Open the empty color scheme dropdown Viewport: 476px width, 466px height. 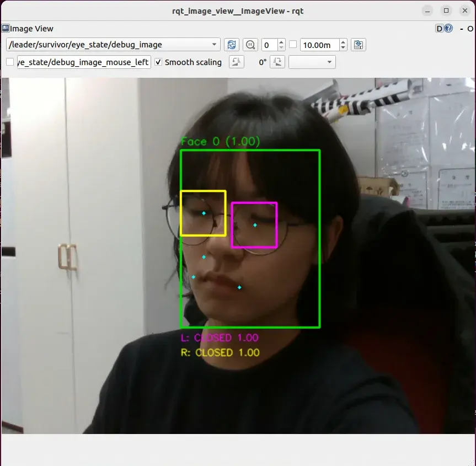312,62
